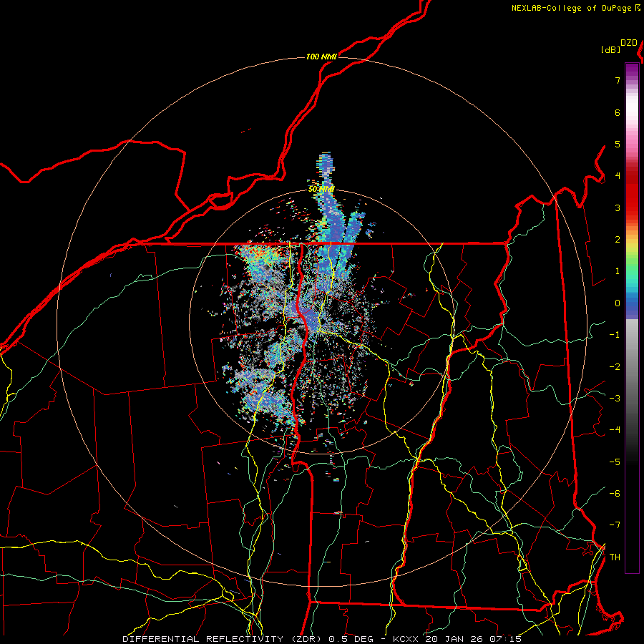Click the -6 value on the color scale
644x644 pixels.
click(x=615, y=494)
